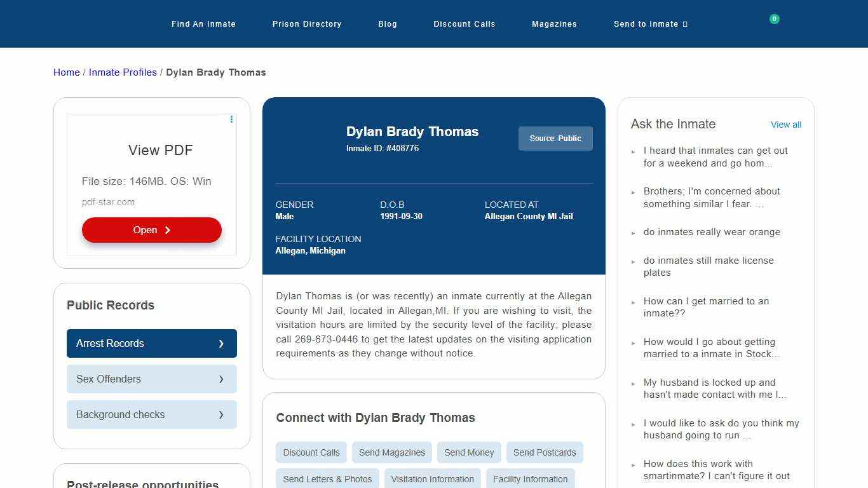
Task: Open the shopping cart showing 6 items
Action: [x=774, y=18]
